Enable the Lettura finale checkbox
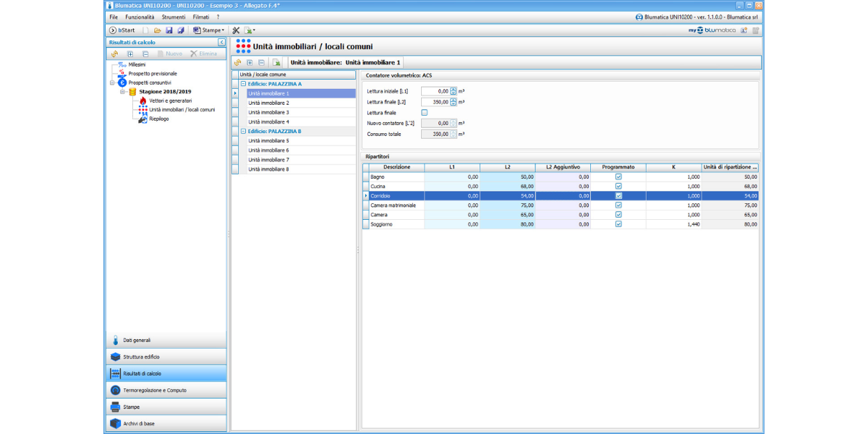This screenshot has height=434, width=868. 425,113
